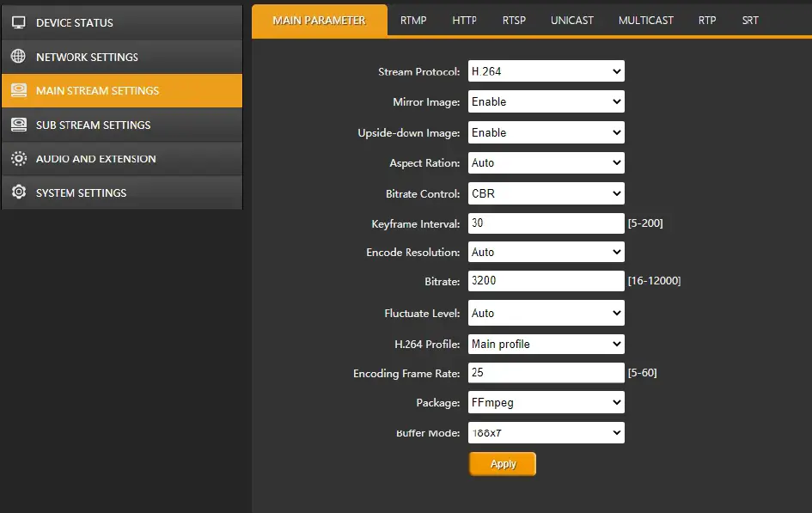Click the Fluctuate Level label
Screen dimensions: 812x513
[422, 314]
